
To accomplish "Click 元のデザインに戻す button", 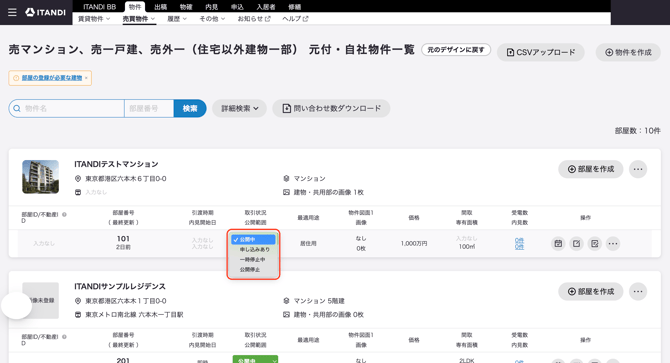I will 456,50.
